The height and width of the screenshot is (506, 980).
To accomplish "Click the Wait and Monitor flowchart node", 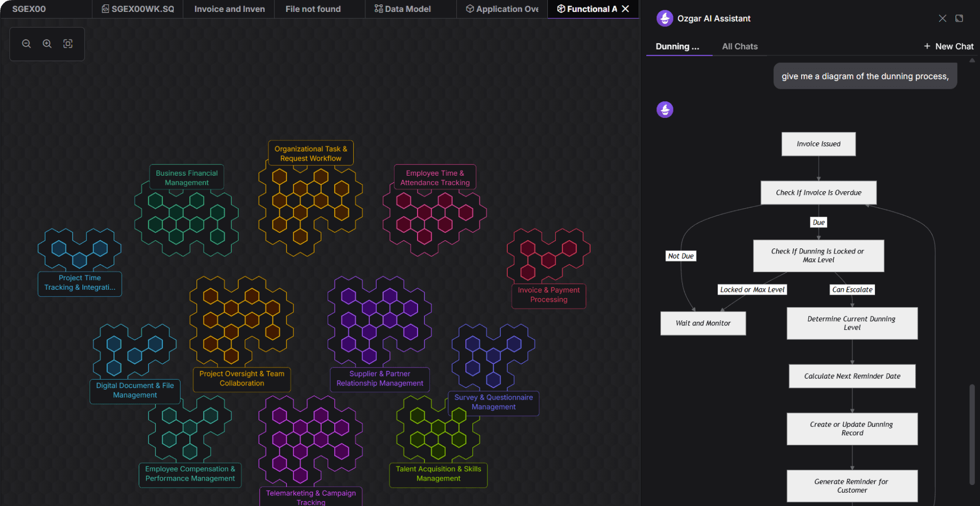I will pos(703,323).
